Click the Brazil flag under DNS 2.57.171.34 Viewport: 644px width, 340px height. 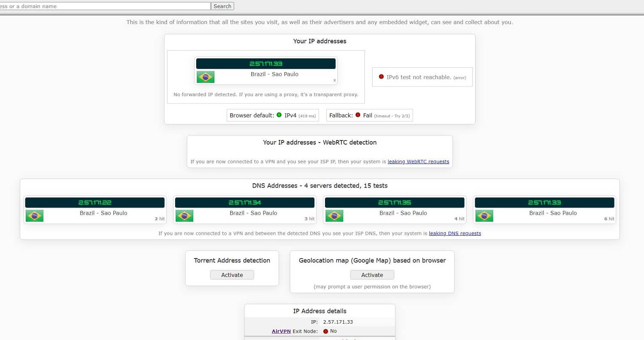pos(184,216)
